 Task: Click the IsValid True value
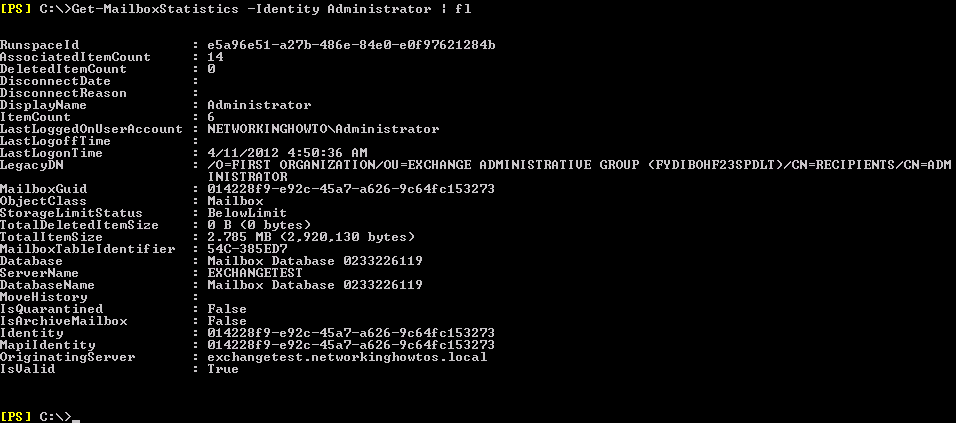[x=223, y=369]
